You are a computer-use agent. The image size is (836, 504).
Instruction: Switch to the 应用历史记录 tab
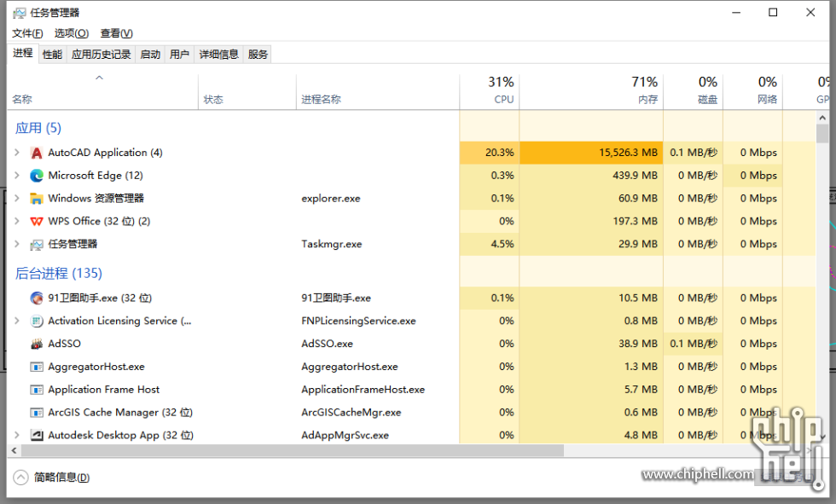[x=101, y=55]
